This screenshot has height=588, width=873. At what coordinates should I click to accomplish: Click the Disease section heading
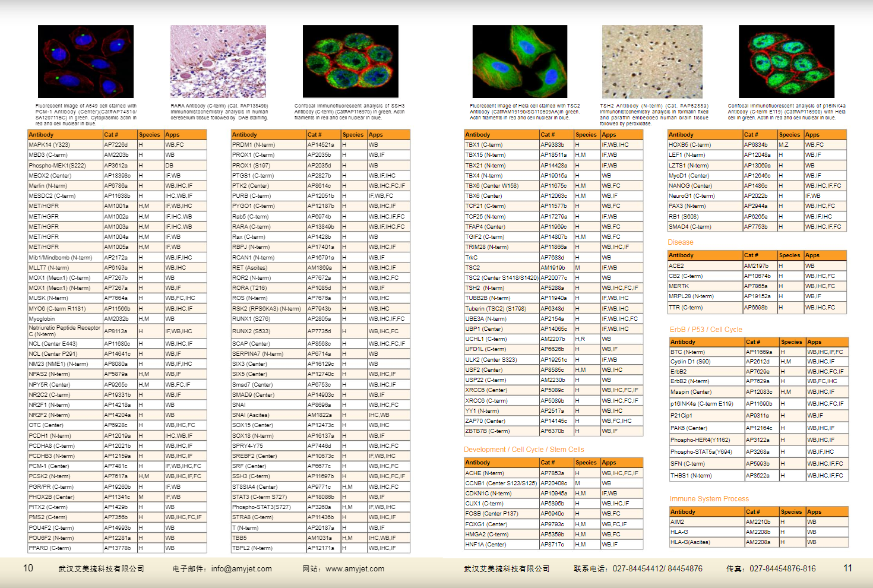(x=680, y=242)
